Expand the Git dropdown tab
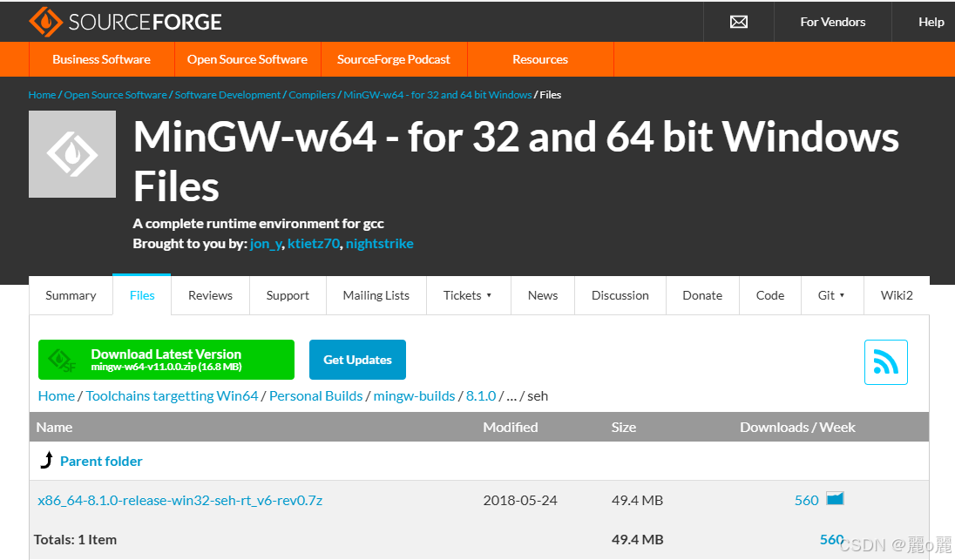Screen dimensions: 955x560 (832, 295)
